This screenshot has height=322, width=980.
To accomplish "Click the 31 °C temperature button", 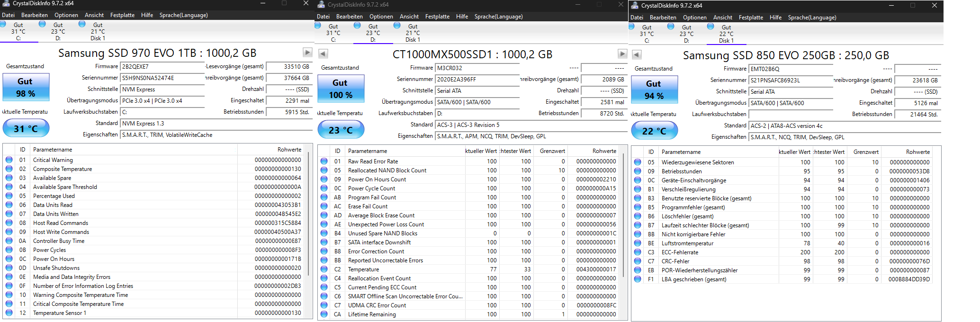I will pyautogui.click(x=26, y=128).
